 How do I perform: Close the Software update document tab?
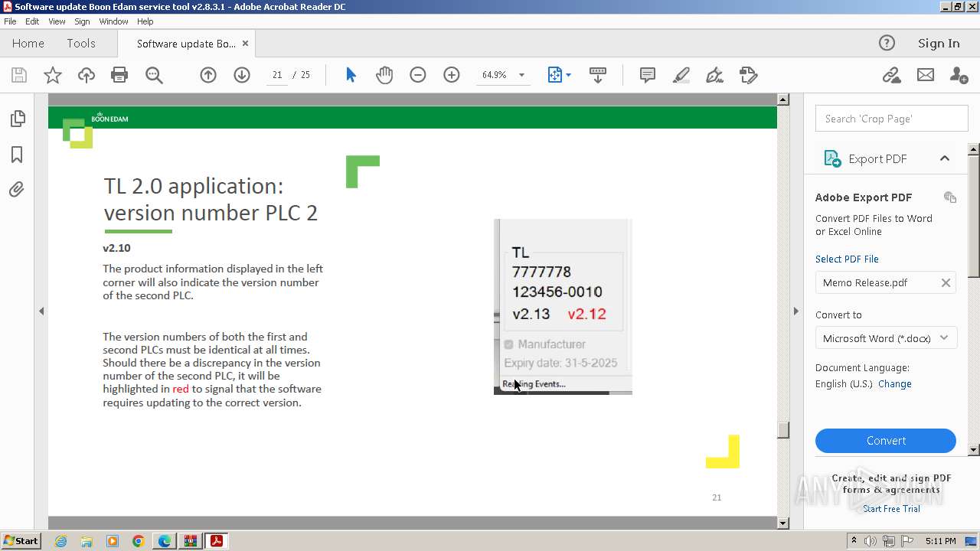click(245, 44)
